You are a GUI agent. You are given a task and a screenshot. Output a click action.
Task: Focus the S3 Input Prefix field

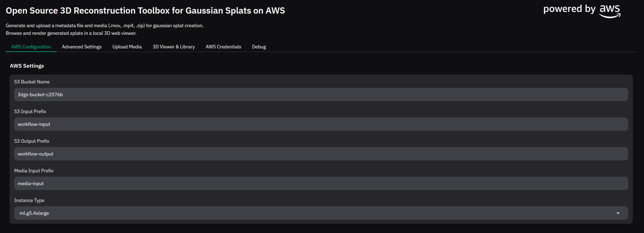[321, 124]
